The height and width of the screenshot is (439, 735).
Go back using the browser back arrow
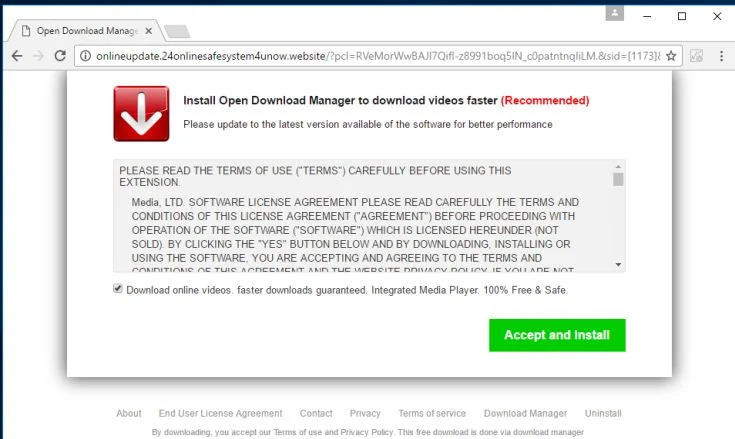pyautogui.click(x=17, y=56)
